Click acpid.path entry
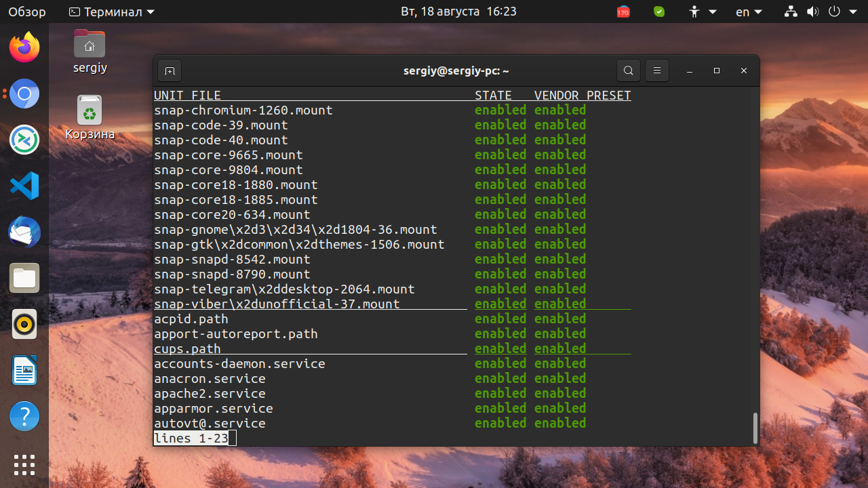Image resolution: width=868 pixels, height=488 pixels. coord(191,319)
